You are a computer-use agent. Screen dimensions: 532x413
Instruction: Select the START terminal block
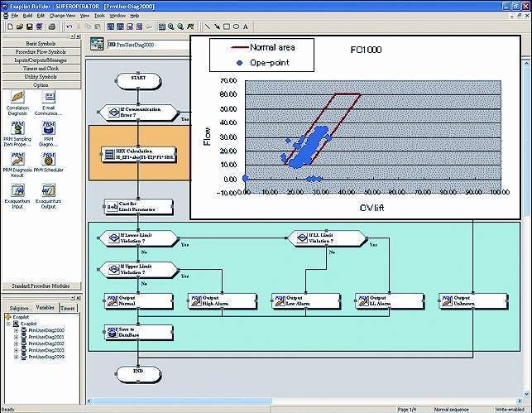[138, 81]
